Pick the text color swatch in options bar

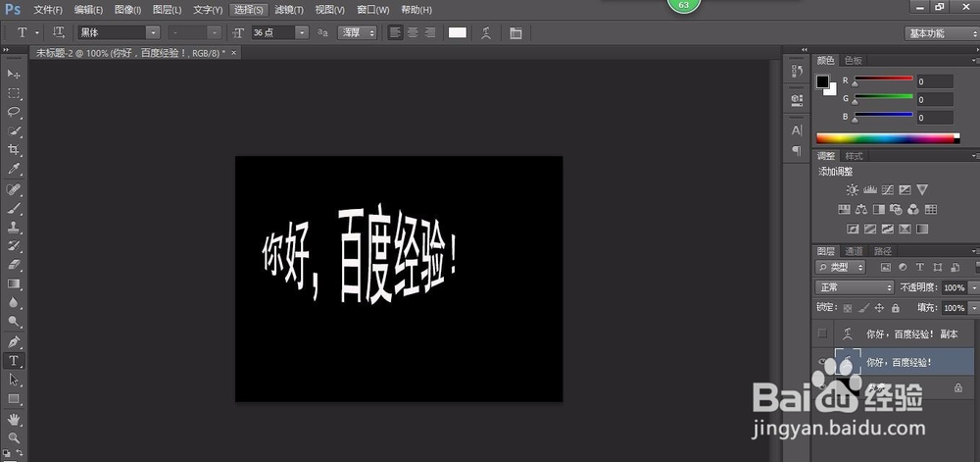(x=458, y=32)
